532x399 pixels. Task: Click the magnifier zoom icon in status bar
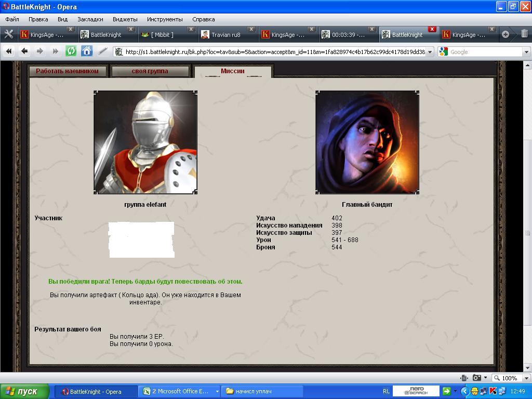pyautogui.click(x=497, y=378)
